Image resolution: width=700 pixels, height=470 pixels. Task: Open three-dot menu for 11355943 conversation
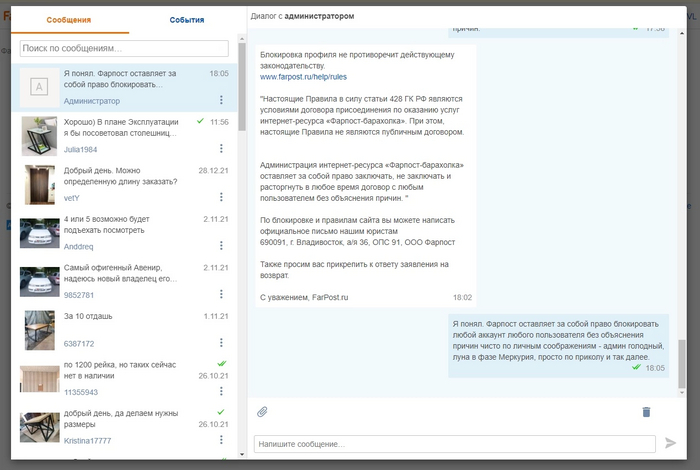[x=221, y=392]
